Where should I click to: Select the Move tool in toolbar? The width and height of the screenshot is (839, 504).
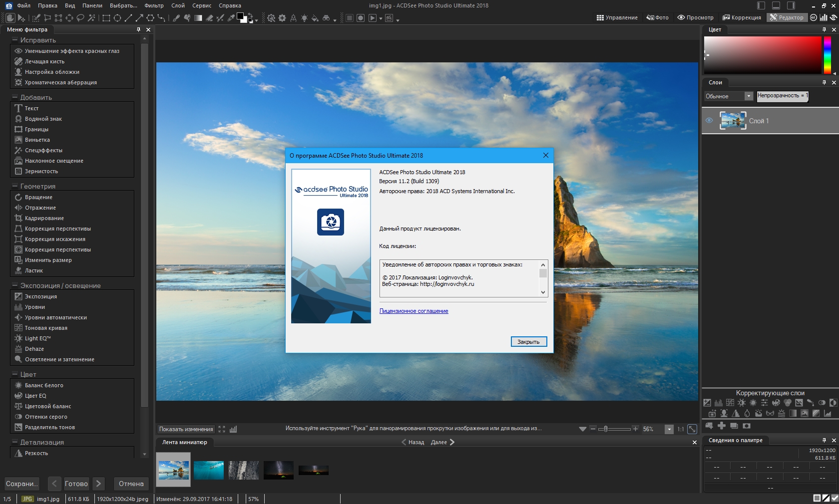coord(21,18)
